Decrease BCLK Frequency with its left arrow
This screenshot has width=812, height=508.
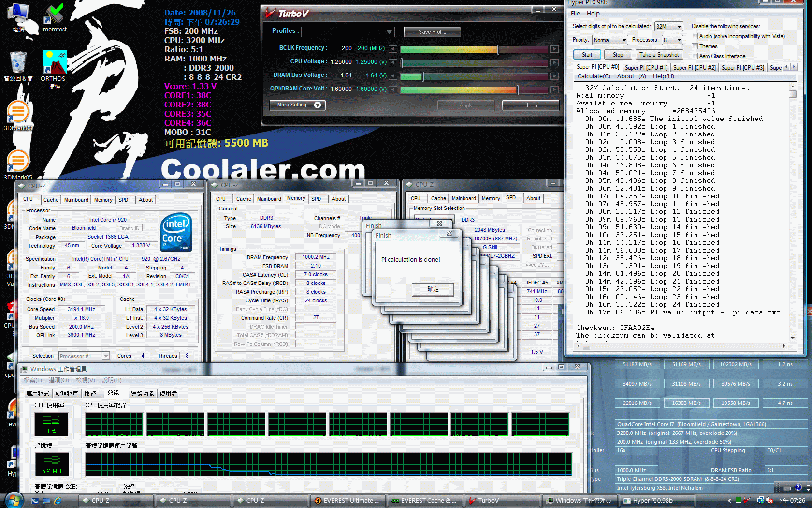click(393, 49)
